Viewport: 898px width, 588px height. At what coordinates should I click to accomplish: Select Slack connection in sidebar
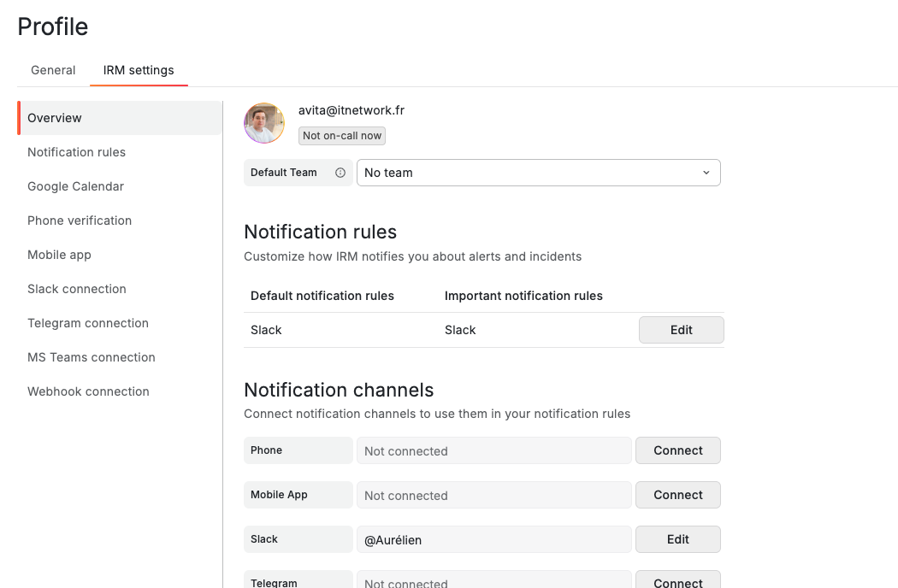tap(76, 288)
